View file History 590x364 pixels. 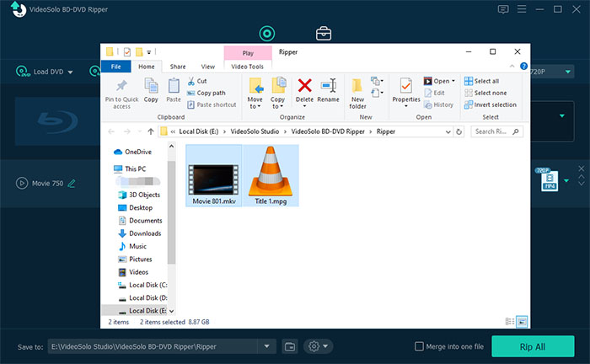coord(438,104)
